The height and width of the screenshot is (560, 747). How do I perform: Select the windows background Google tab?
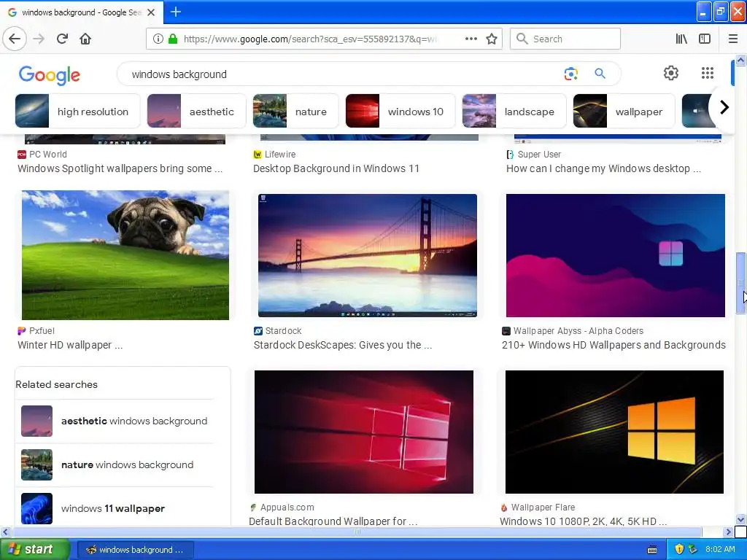coord(82,12)
